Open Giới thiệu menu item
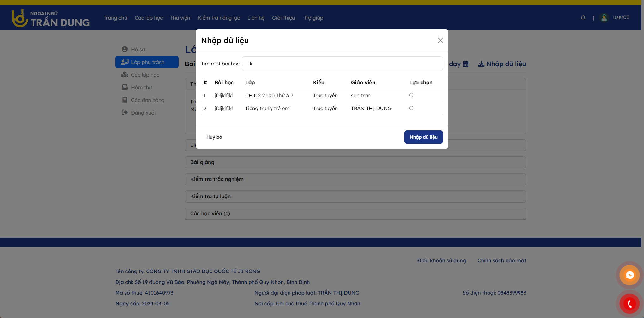The width and height of the screenshot is (644, 318). click(283, 18)
